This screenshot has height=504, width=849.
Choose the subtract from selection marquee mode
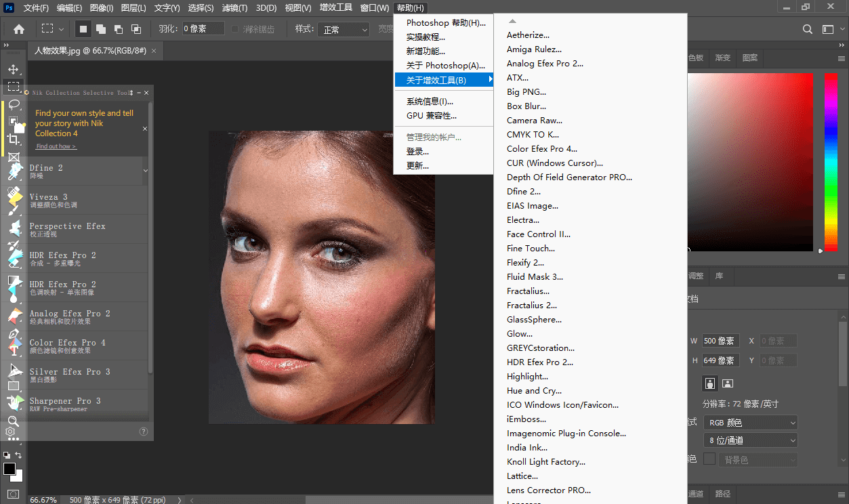[x=118, y=28]
